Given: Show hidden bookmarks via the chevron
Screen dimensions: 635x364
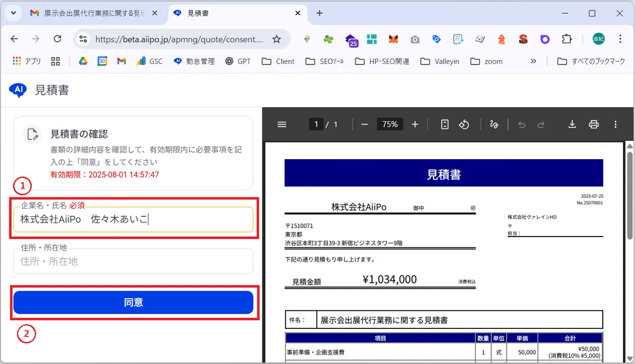Looking at the screenshot, I should pyautogui.click(x=533, y=61).
